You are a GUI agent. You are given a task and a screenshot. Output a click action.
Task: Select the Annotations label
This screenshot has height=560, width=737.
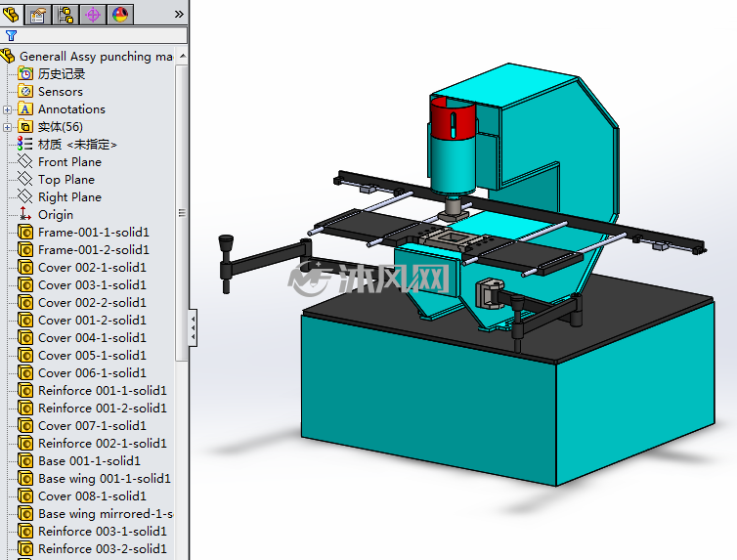click(71, 109)
